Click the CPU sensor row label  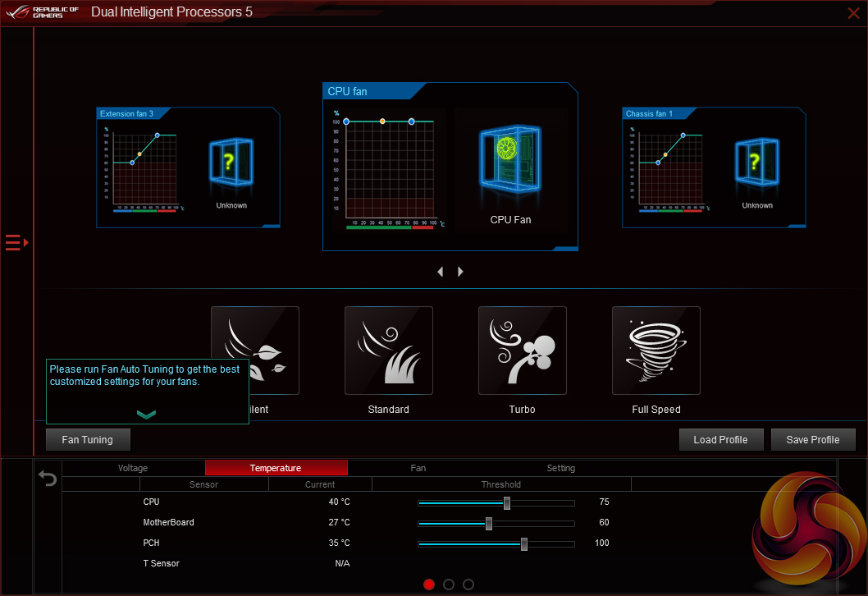point(151,502)
